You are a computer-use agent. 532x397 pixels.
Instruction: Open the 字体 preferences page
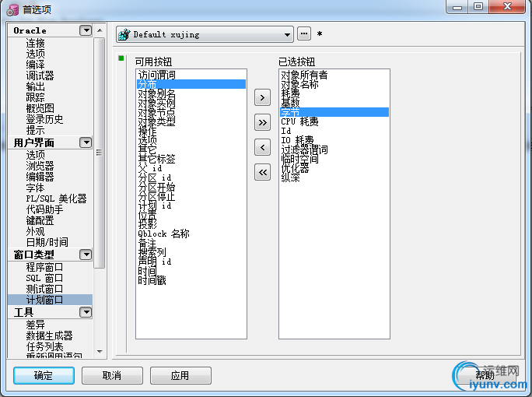click(35, 188)
